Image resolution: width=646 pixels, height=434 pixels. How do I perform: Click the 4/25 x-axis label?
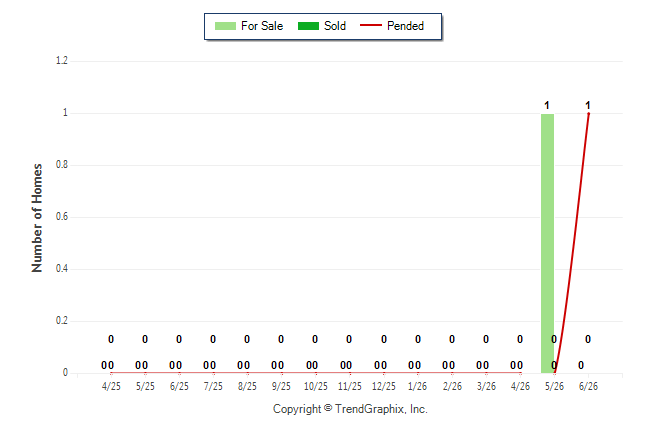tap(111, 386)
